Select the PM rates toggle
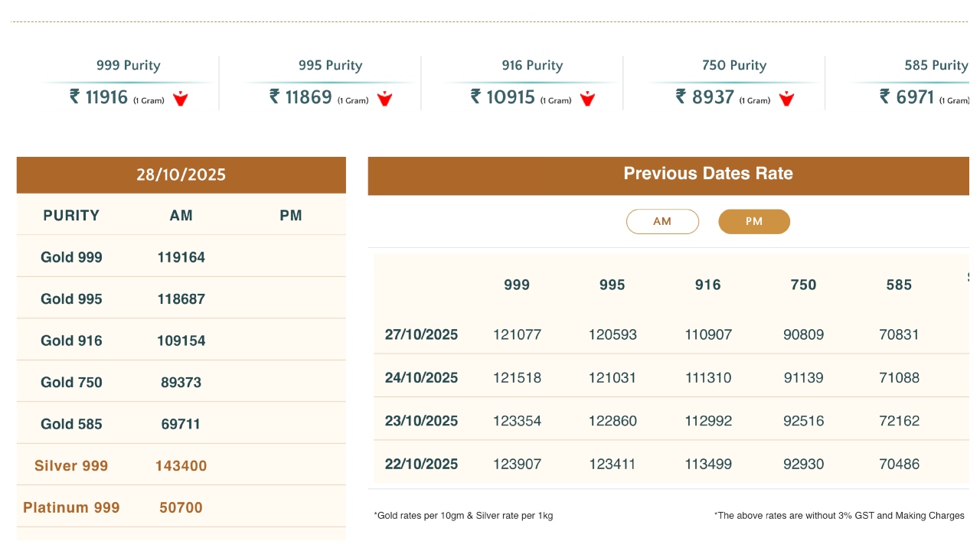980x551 pixels. tap(753, 221)
